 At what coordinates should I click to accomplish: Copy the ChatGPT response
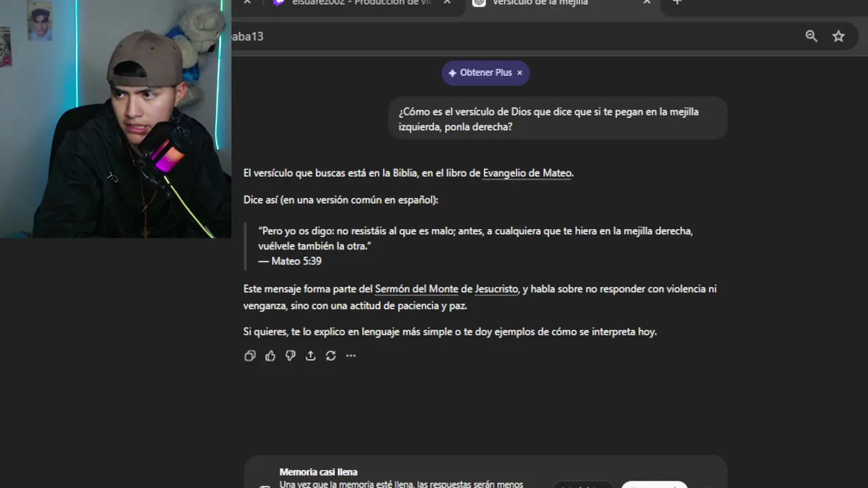pos(250,356)
